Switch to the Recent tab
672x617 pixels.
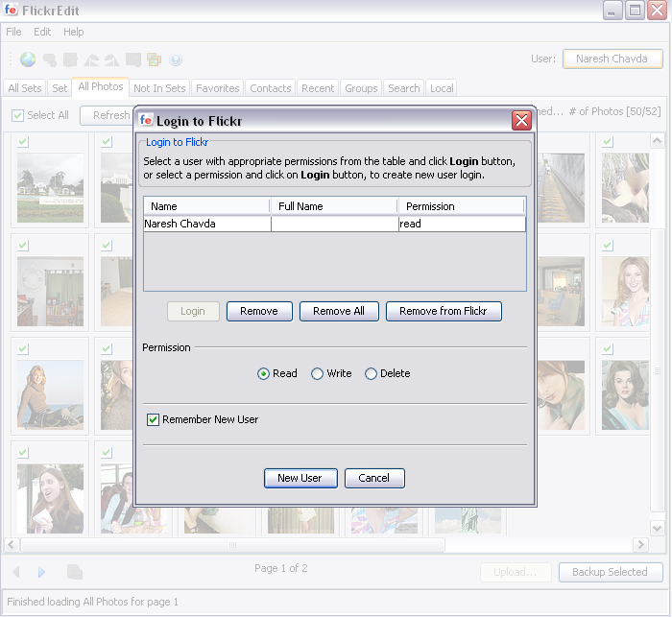(318, 88)
